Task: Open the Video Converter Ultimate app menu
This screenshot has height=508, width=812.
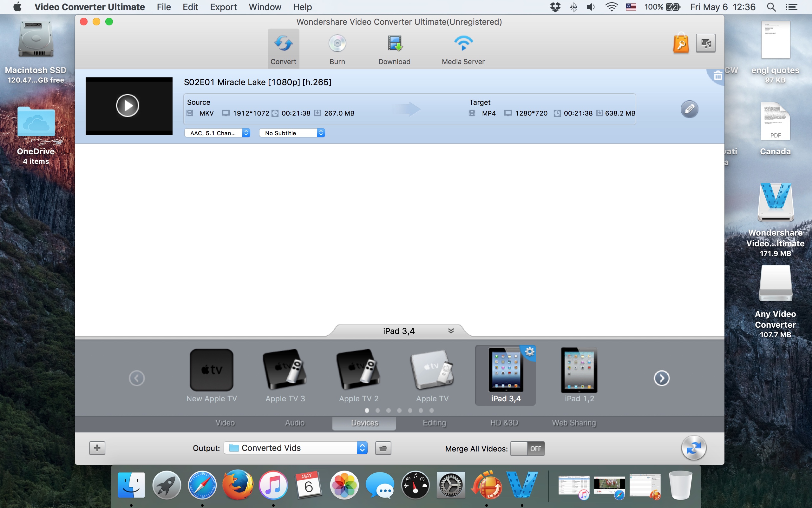Action: pyautogui.click(x=89, y=7)
